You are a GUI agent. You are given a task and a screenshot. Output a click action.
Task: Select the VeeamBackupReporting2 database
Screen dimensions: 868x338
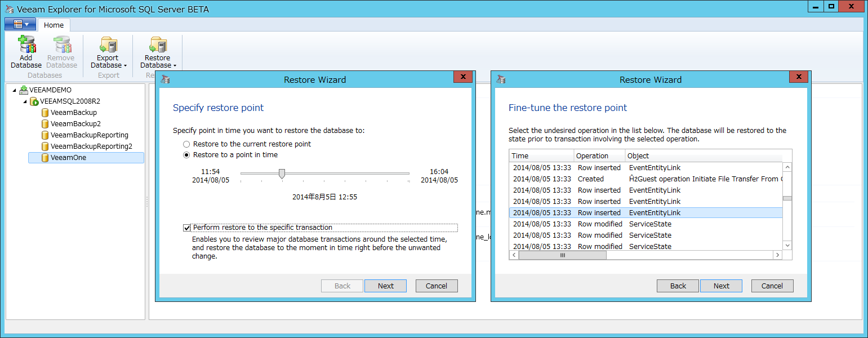coord(91,146)
